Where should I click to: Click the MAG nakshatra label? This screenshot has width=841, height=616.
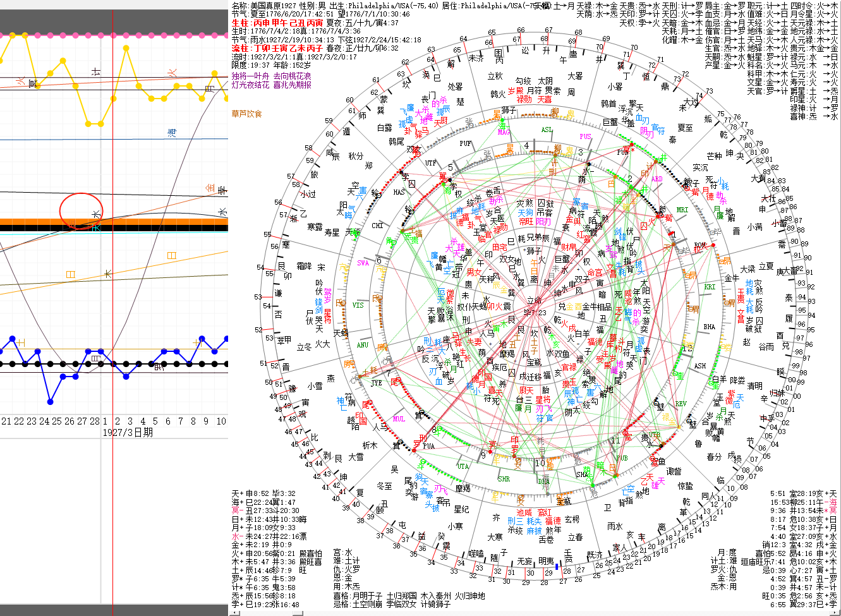point(504,133)
